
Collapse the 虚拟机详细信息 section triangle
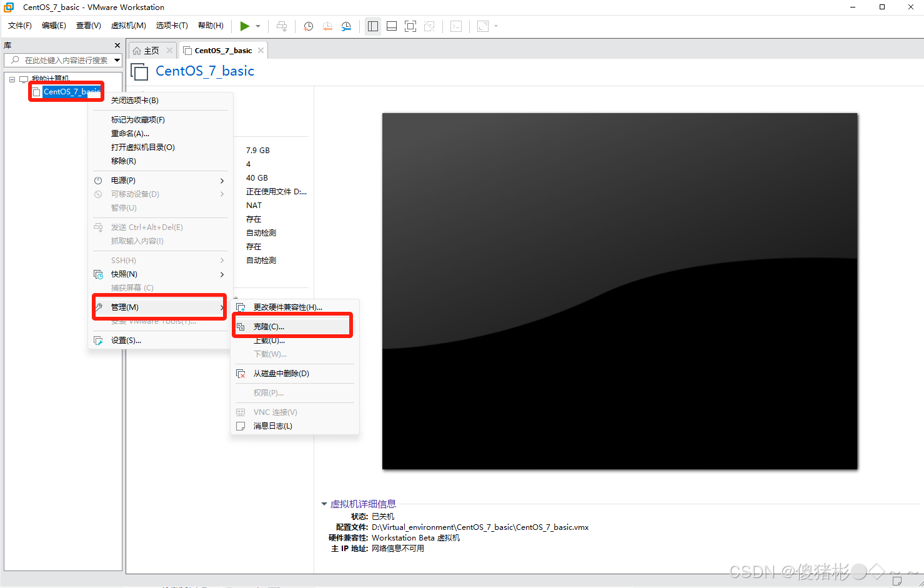[x=324, y=504]
